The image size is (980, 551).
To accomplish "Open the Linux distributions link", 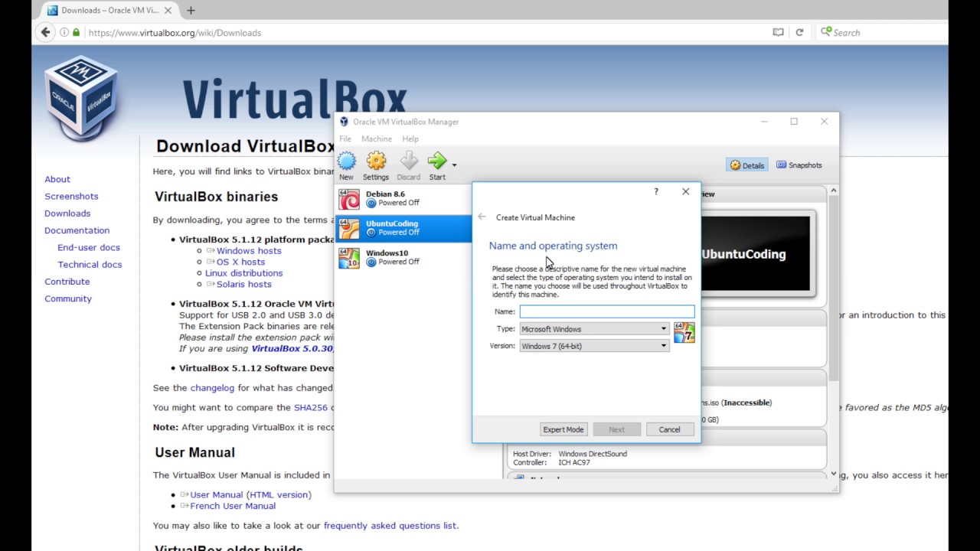I will pos(243,273).
